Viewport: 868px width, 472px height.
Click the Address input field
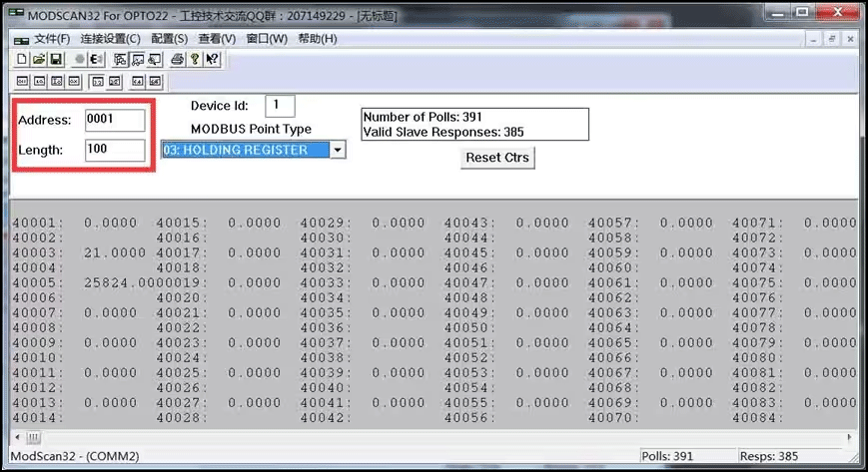[x=115, y=120]
